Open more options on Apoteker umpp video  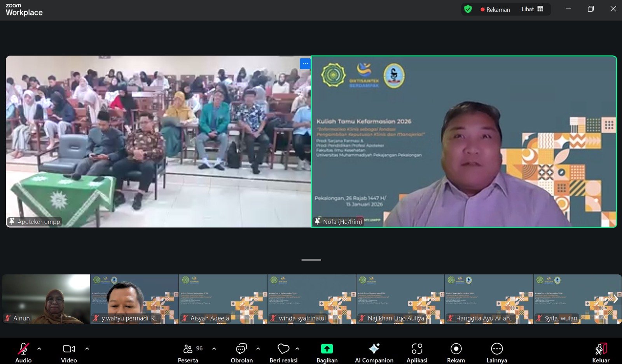point(305,63)
